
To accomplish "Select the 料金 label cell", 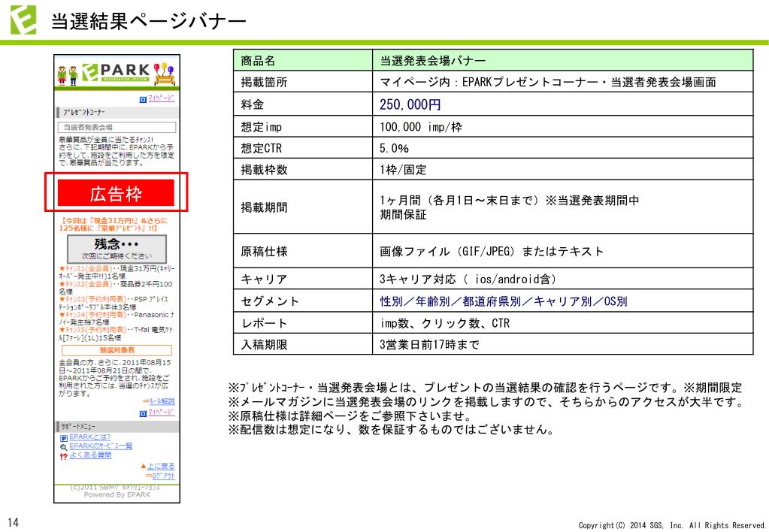I will [x=303, y=104].
